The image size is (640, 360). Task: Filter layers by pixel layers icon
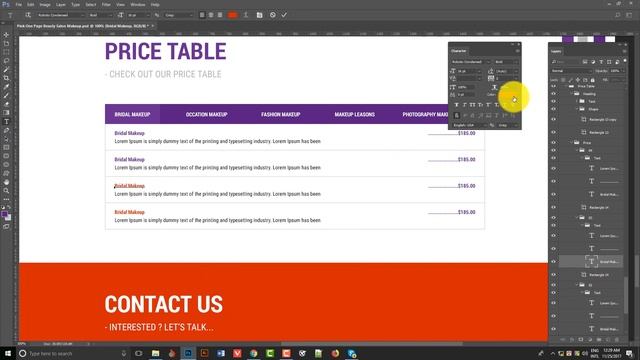(585, 62)
